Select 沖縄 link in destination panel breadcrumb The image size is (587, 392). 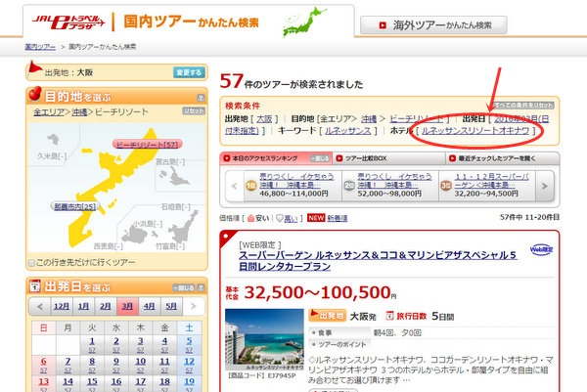[79, 111]
